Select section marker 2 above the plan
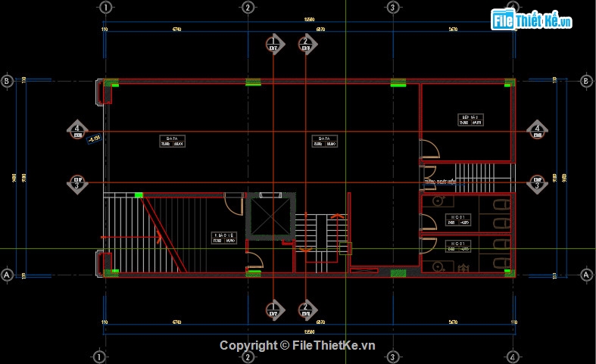 [x=307, y=44]
